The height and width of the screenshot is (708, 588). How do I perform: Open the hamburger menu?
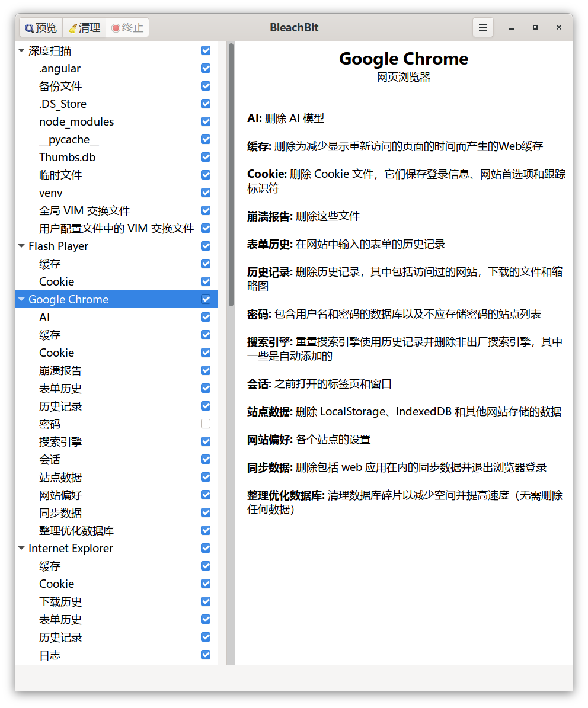[x=482, y=27]
